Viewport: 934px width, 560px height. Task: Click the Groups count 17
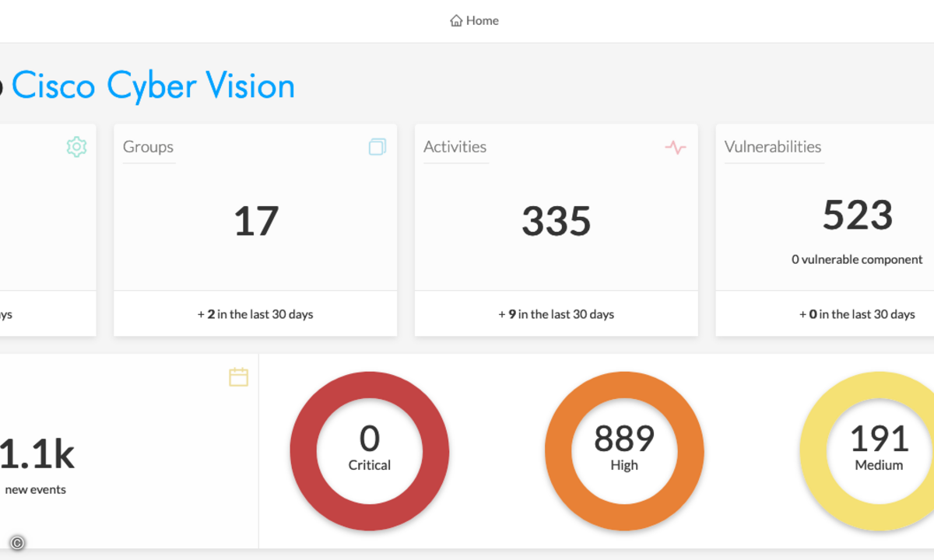point(256,221)
